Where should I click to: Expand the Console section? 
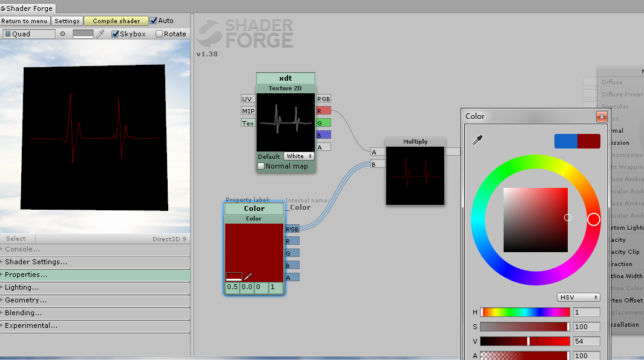tap(95, 249)
